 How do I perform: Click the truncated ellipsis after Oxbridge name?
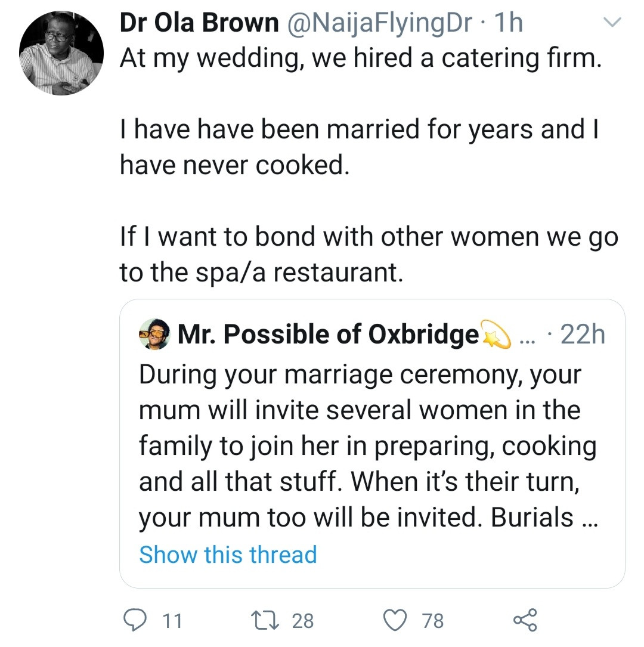click(528, 337)
